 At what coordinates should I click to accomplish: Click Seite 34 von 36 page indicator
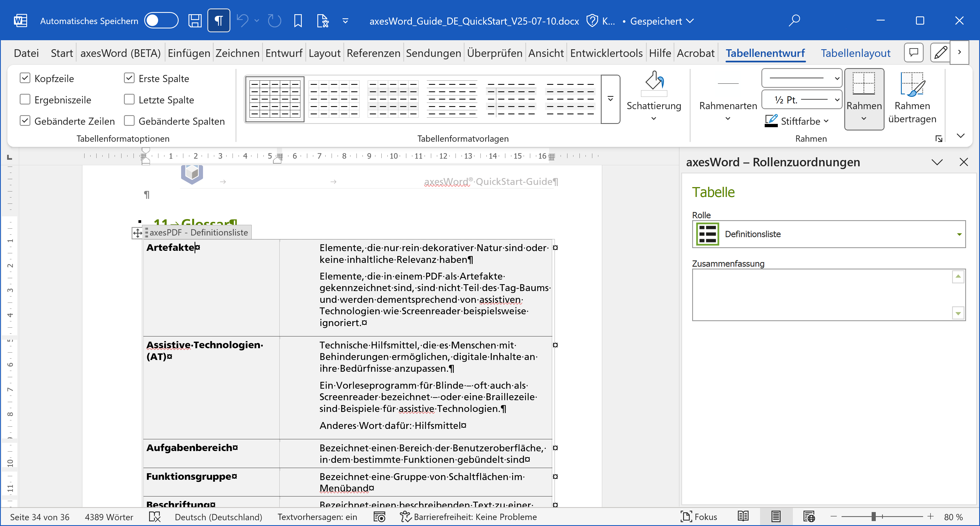(40, 517)
